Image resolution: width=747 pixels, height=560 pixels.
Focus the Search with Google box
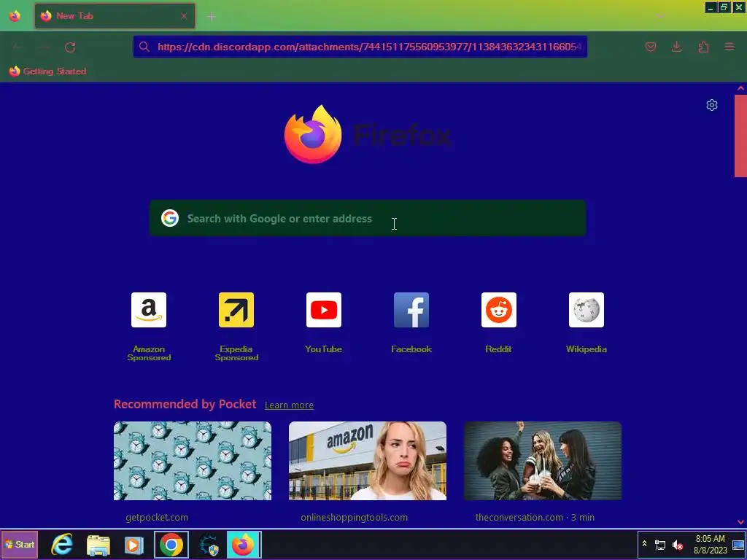pyautogui.click(x=368, y=219)
